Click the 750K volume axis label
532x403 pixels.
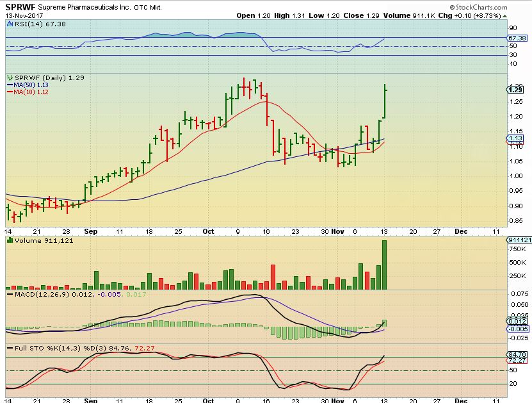click(517, 249)
